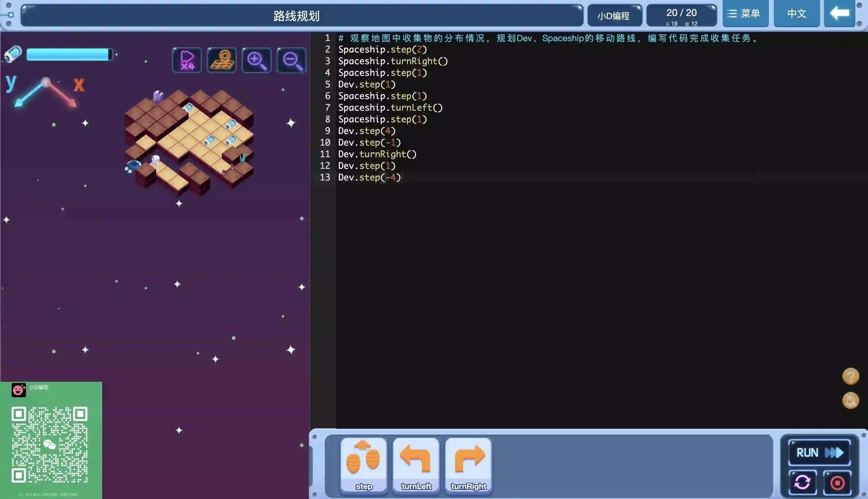Switch language with the 中文 button
The width and height of the screenshot is (868, 499).
tap(796, 14)
